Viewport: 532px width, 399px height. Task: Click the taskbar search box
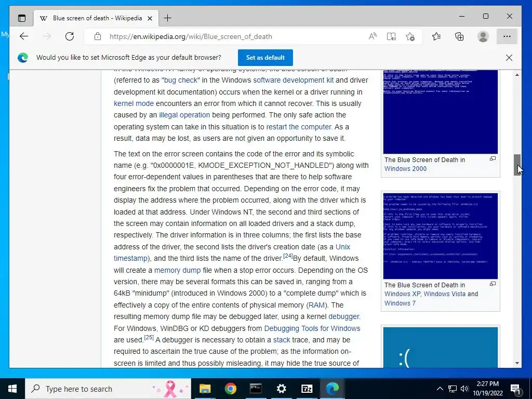(108, 389)
